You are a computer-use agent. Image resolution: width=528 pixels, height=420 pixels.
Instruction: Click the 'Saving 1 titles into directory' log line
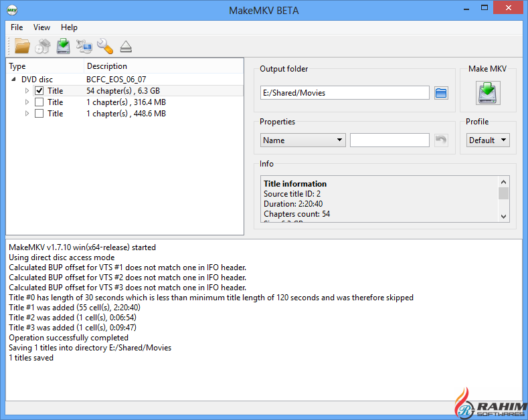click(90, 348)
